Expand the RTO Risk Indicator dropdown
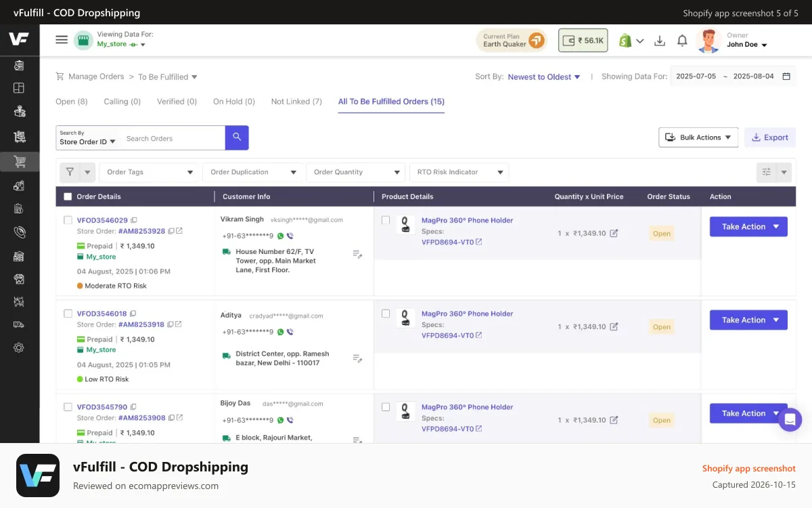This screenshot has width=812, height=508. 459,172
